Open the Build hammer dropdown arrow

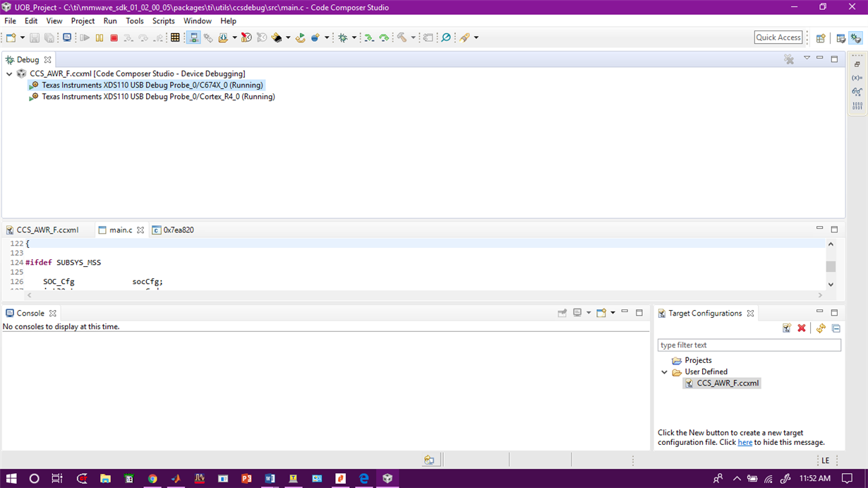414,37
